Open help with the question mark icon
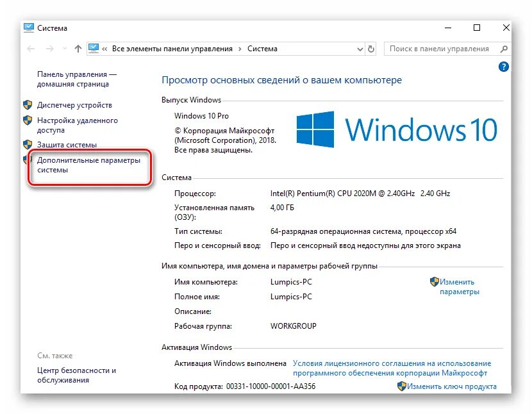 (504, 67)
